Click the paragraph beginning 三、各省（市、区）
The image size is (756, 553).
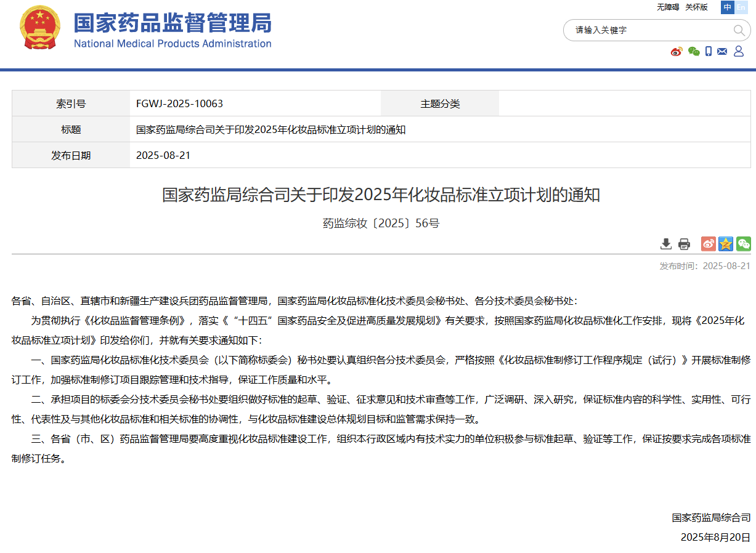tap(381, 448)
